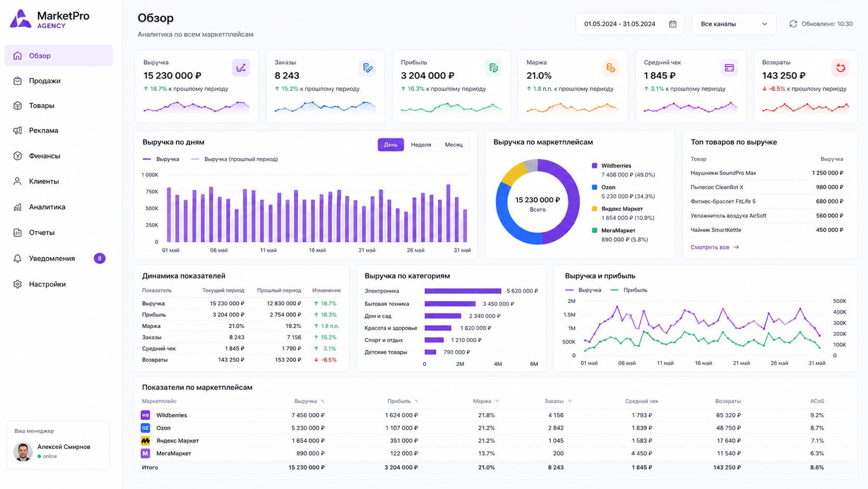Image resolution: width=868 pixels, height=489 pixels.
Task: Click the Ozon logo icon in table
Action: click(145, 428)
